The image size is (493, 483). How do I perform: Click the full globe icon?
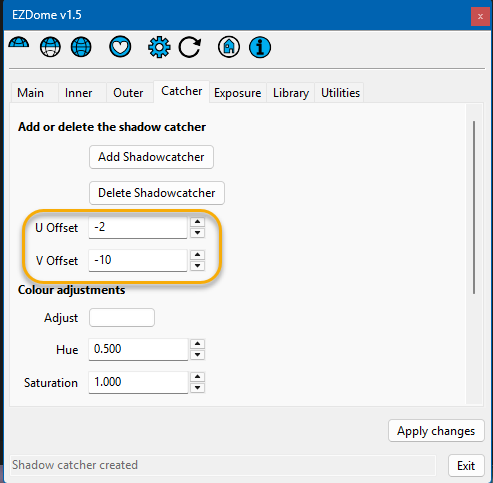81,47
